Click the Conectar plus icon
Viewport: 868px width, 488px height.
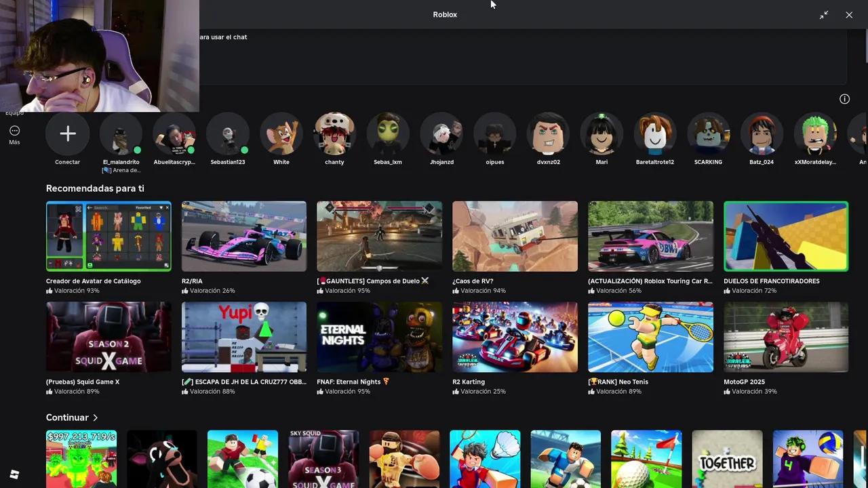coord(67,134)
